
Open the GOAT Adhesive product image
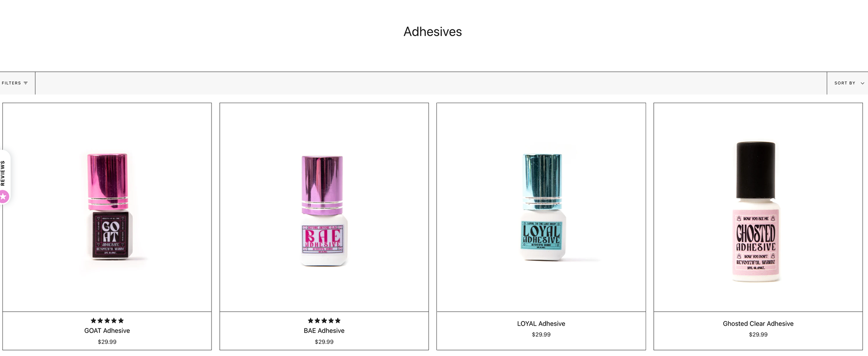pyautogui.click(x=107, y=207)
